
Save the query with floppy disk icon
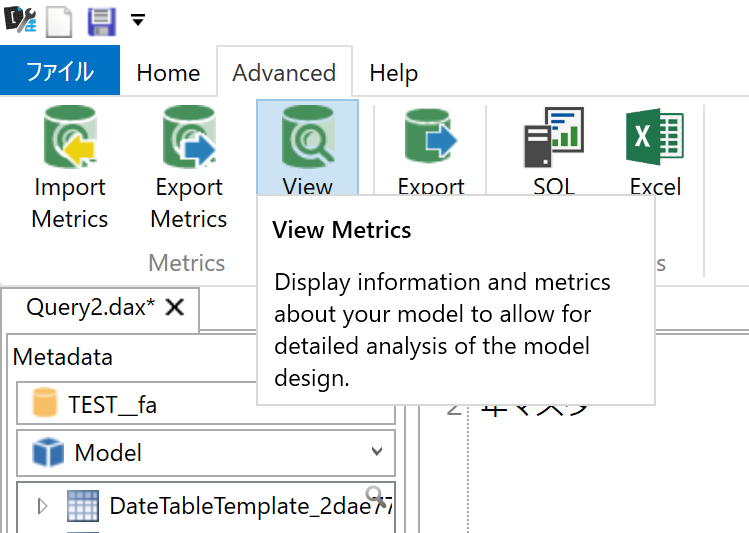click(101, 21)
